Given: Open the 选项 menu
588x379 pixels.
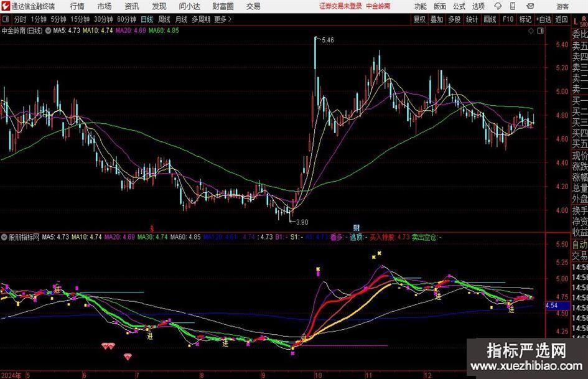Looking at the screenshot, I should 478,6.
